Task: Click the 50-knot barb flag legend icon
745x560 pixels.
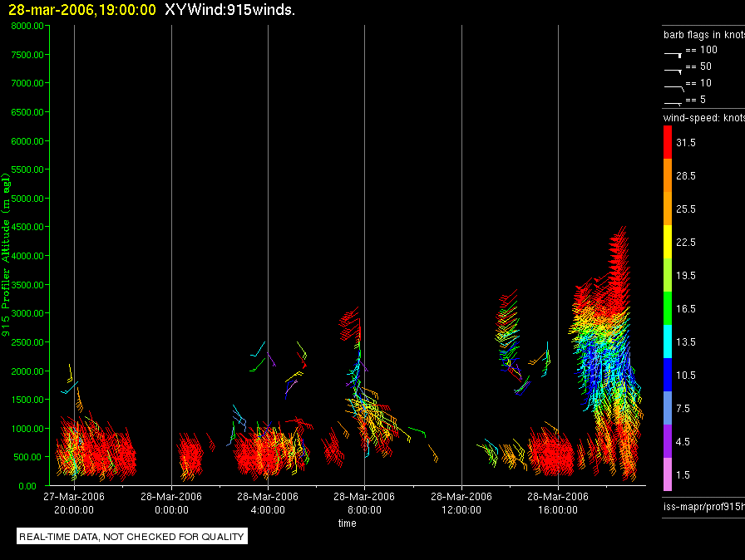Action: pos(673,71)
